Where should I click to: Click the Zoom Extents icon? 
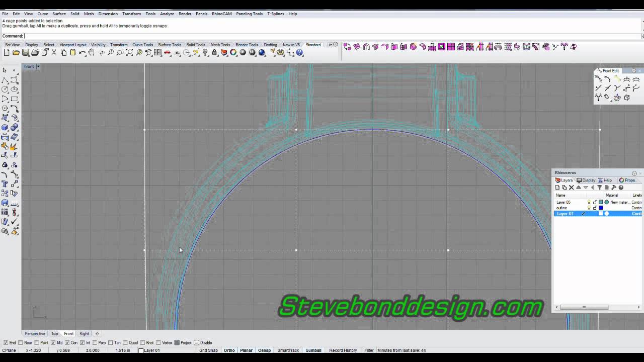(x=129, y=52)
